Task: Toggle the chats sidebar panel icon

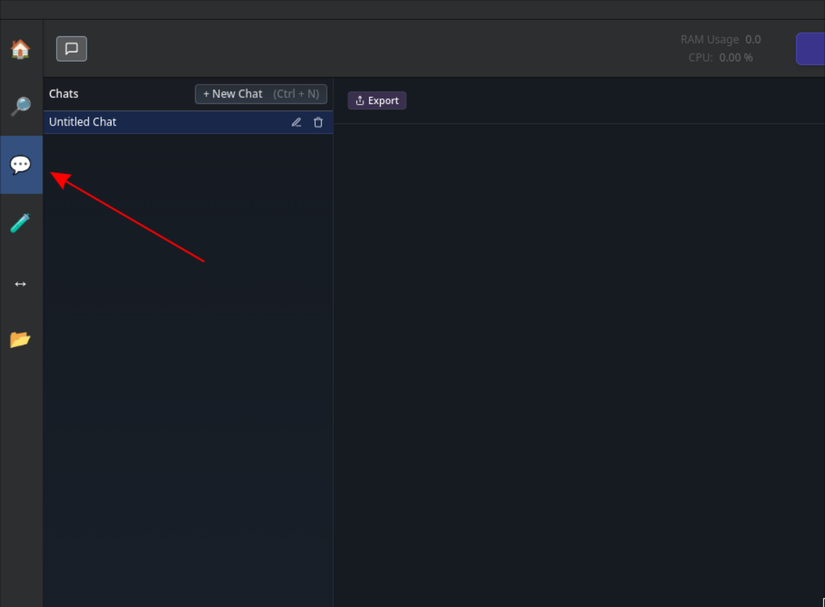Action: click(x=72, y=49)
